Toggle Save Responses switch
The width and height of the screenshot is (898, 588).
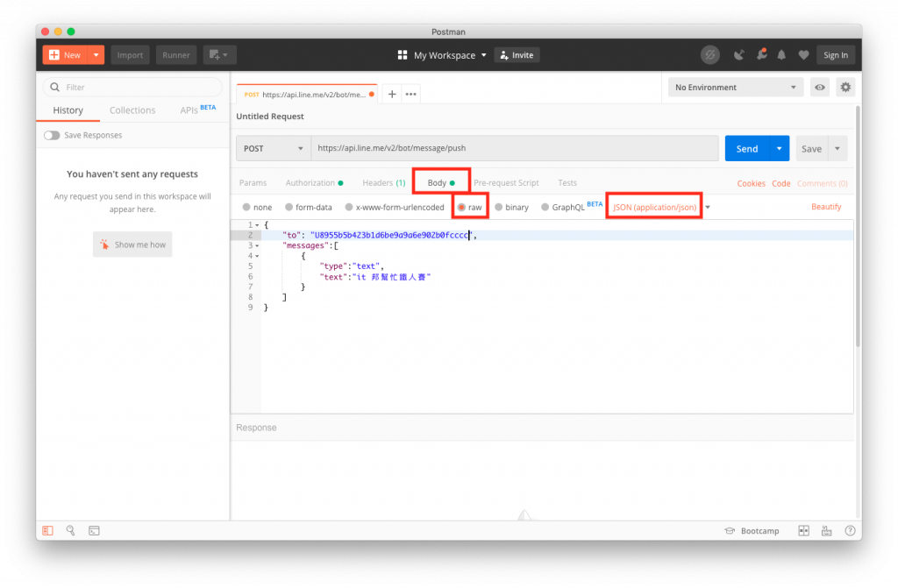(x=52, y=135)
